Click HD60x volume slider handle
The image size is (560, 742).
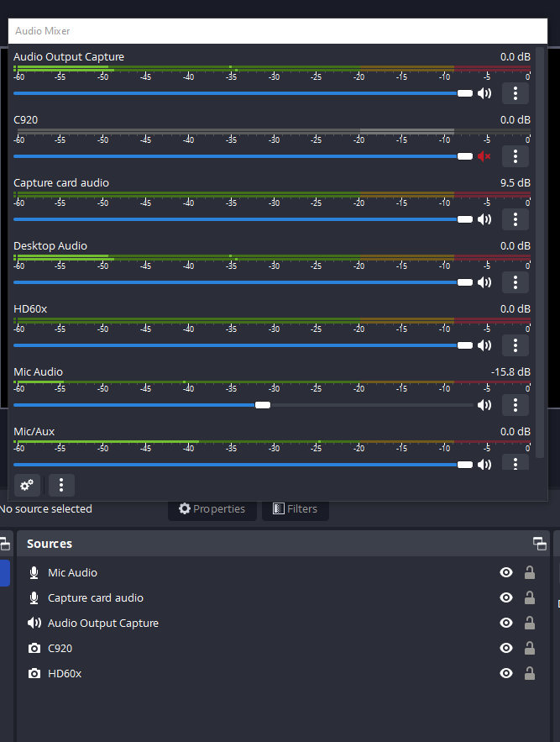point(465,345)
